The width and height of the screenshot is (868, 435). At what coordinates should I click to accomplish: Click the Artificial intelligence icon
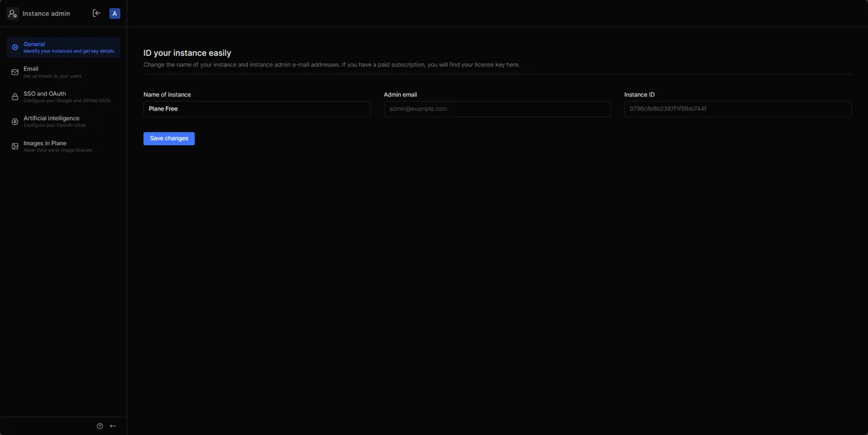tap(15, 121)
